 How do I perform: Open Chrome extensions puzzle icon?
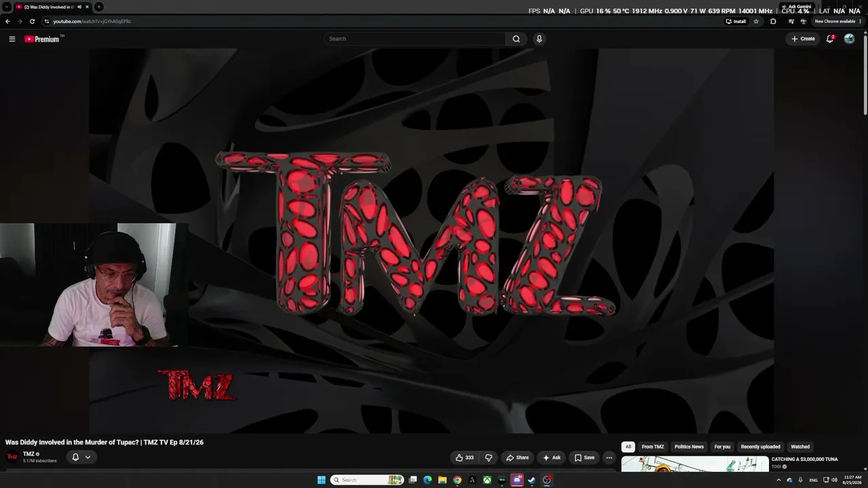pos(773,21)
